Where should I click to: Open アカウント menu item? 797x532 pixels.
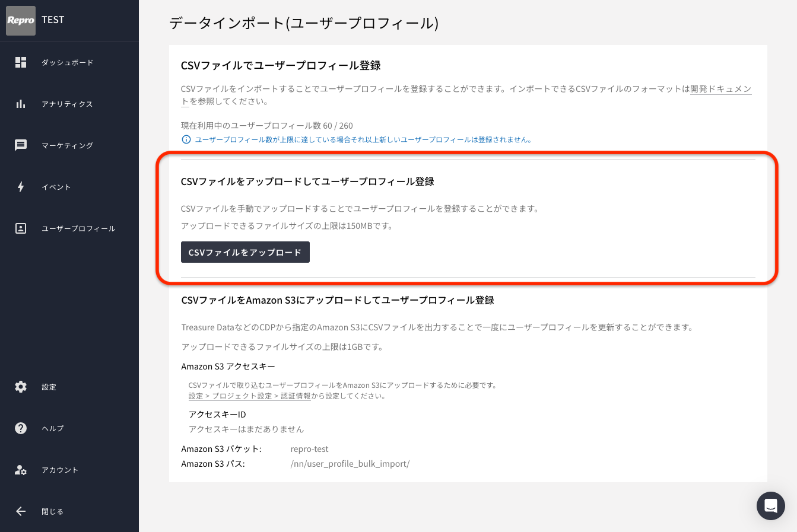(60, 470)
